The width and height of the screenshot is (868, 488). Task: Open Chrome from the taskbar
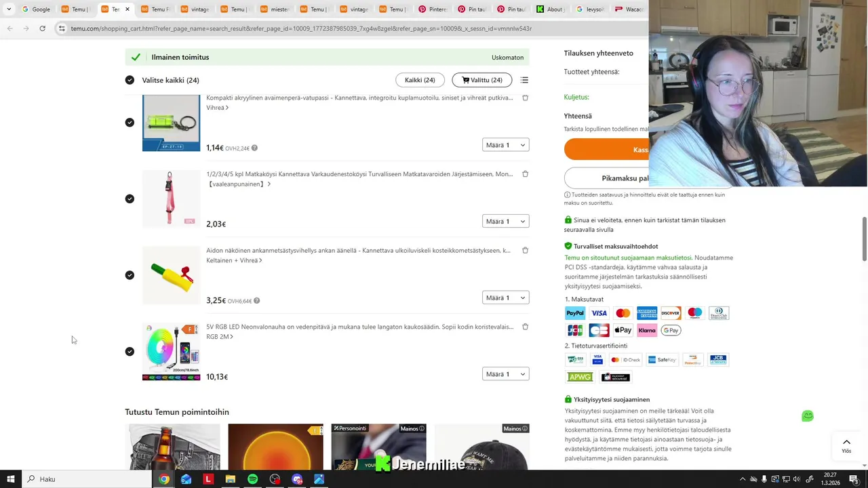pyautogui.click(x=164, y=479)
